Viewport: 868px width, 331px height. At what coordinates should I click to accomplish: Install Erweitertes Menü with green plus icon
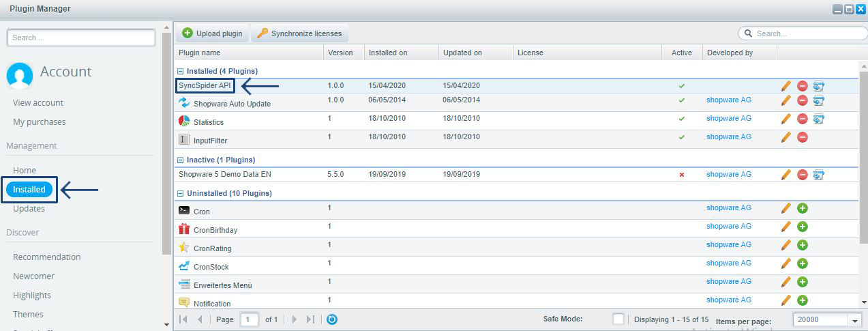[803, 282]
